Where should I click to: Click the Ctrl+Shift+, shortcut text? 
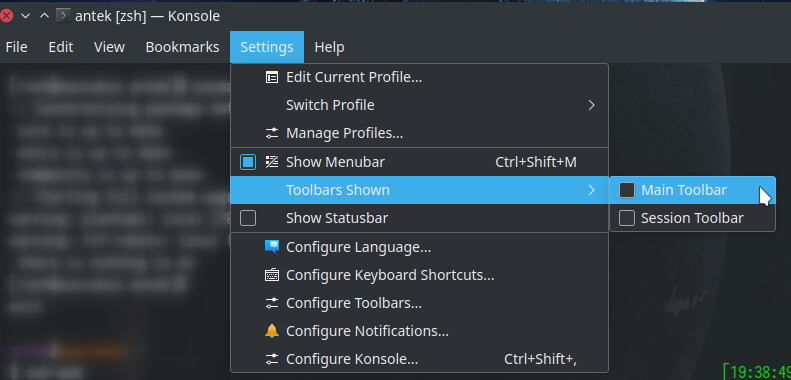pyautogui.click(x=540, y=359)
